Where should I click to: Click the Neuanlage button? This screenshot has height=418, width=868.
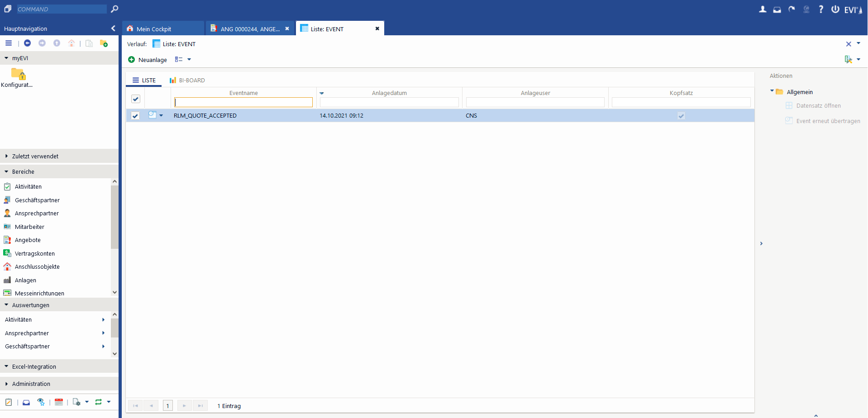(x=148, y=60)
